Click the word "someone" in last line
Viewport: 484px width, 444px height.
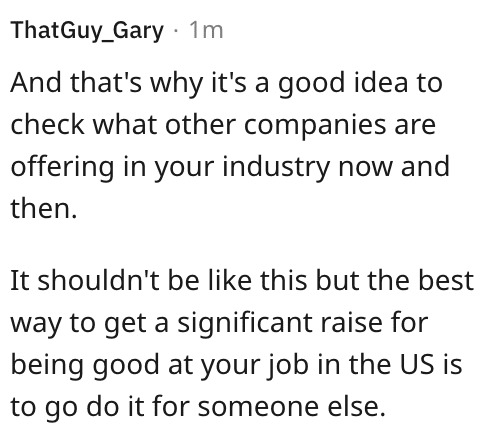(259, 408)
